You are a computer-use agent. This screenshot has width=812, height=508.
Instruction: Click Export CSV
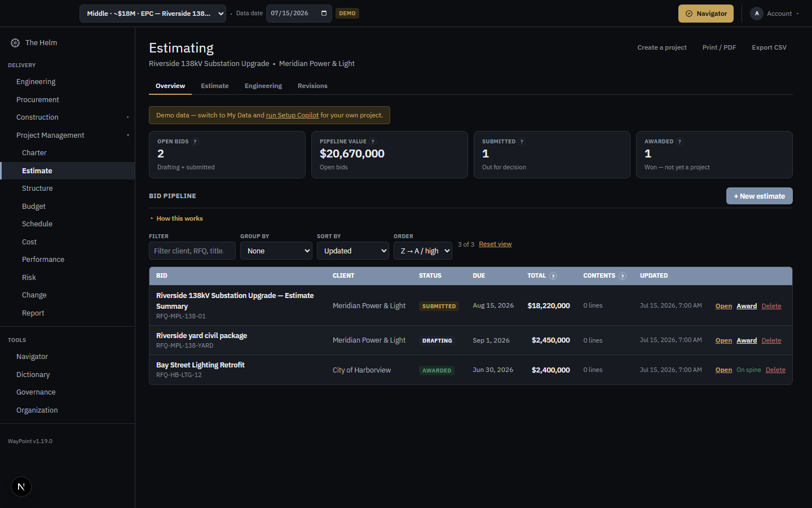[769, 47]
